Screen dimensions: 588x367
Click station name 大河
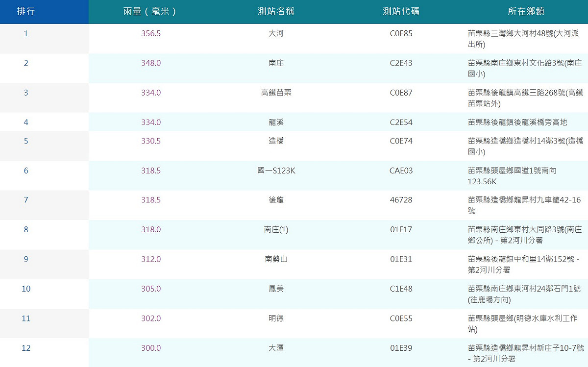click(x=276, y=34)
